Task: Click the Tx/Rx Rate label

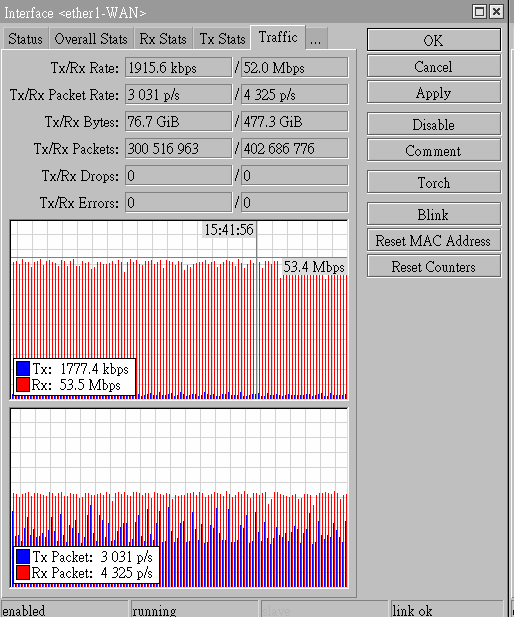Action: coord(85,68)
